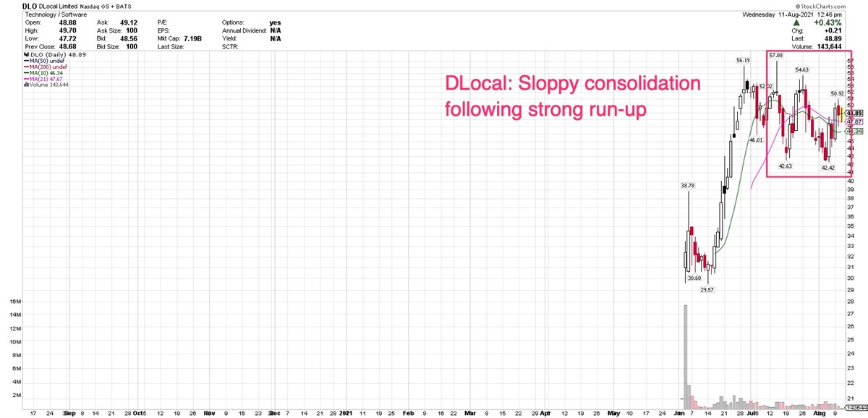Viewport: 868px width, 418px height.
Task: Click the 16M volume axis label
Action: (x=17, y=301)
